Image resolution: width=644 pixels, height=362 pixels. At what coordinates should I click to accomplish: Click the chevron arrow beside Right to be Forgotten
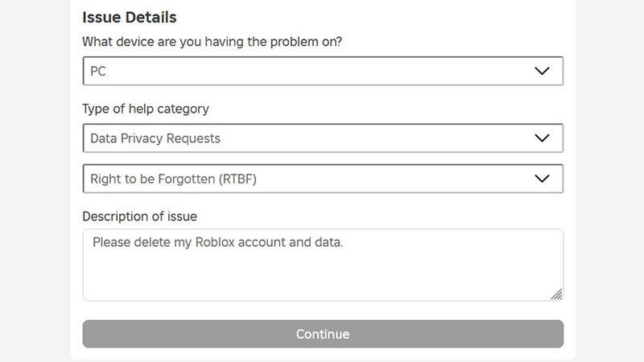(542, 179)
